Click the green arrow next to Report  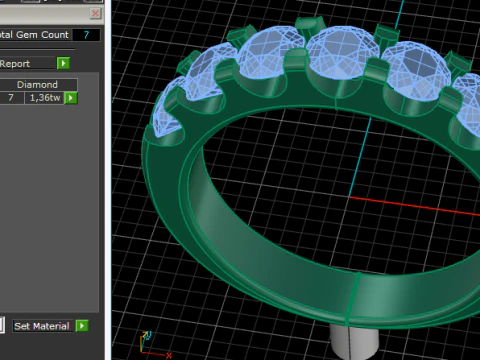coord(63,63)
